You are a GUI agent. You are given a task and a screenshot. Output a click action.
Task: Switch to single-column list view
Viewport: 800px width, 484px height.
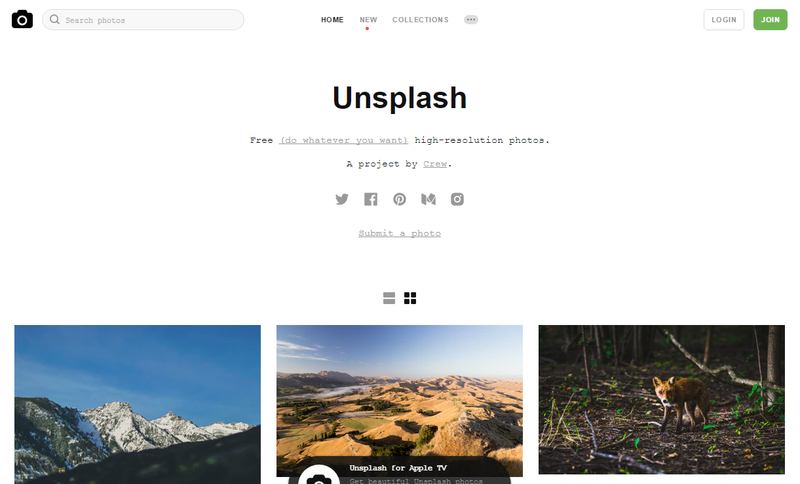[389, 298]
